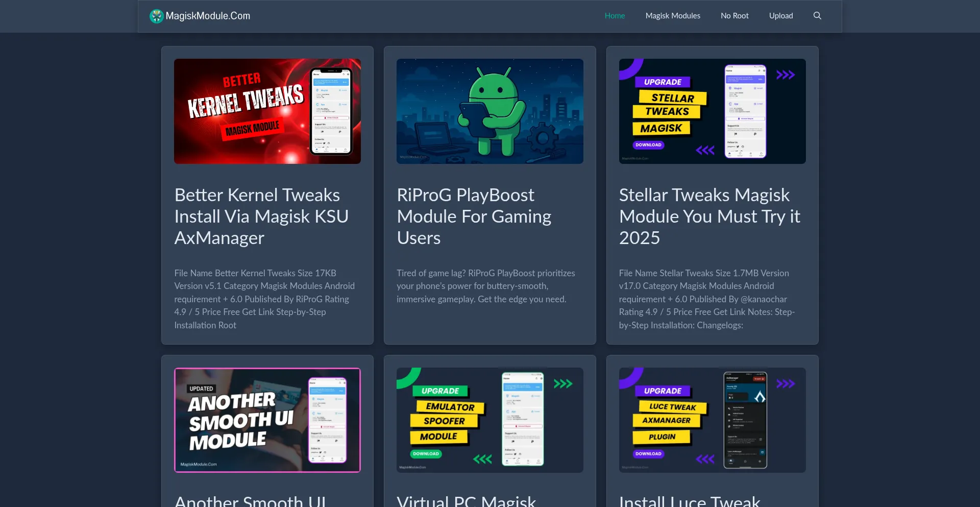Open the Luce Tweak AxManager Plugin thumbnail
Screen dimensions: 980x507
coord(712,420)
